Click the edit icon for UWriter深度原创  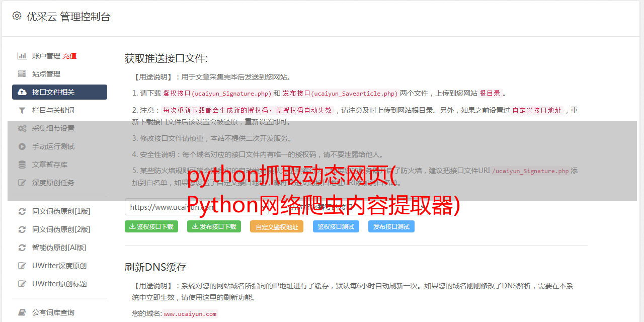(x=22, y=266)
